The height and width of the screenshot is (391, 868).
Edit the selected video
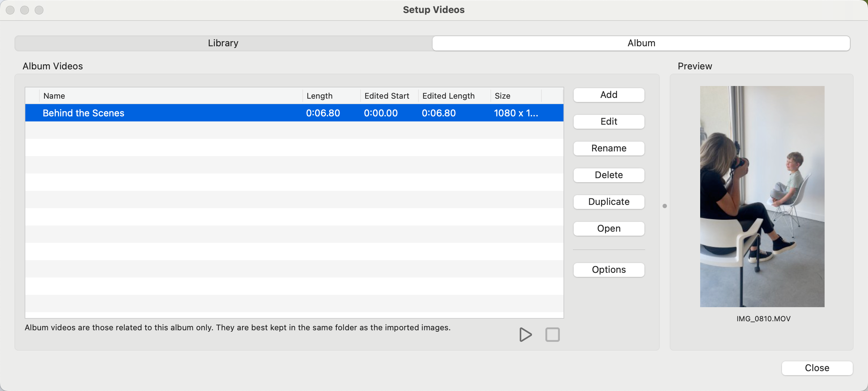pyautogui.click(x=609, y=122)
